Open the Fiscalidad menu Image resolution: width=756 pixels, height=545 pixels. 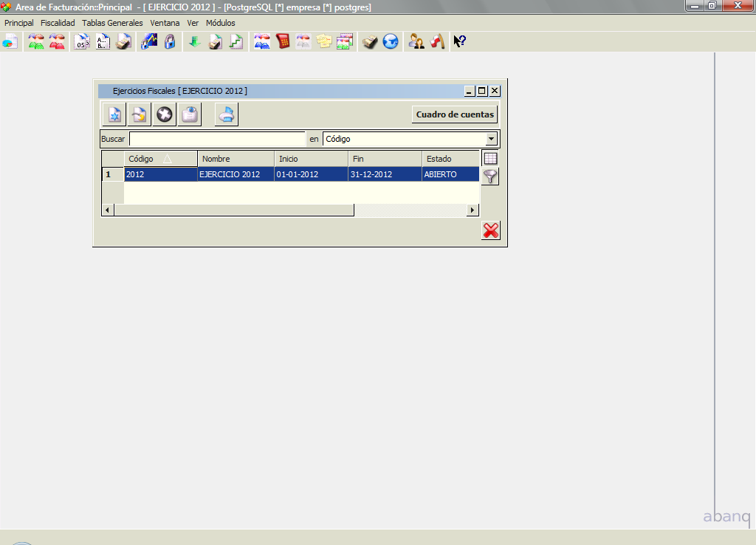(58, 23)
